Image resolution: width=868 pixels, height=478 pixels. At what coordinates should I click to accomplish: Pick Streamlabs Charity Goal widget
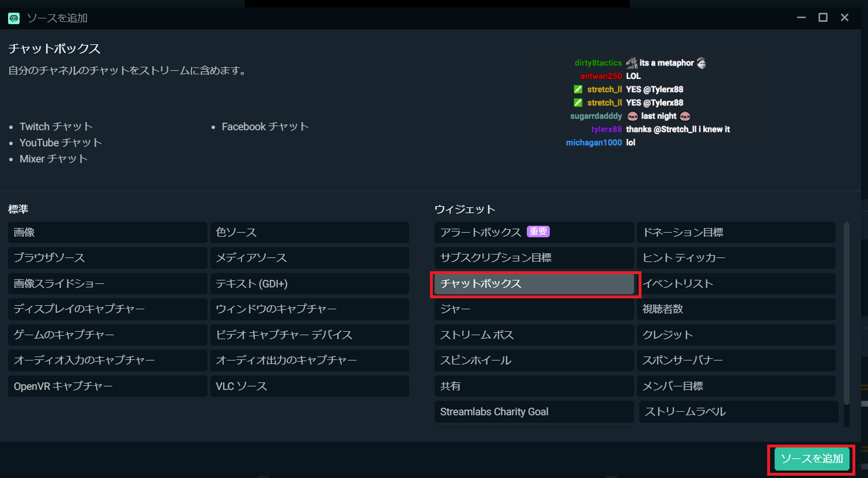pyautogui.click(x=534, y=412)
